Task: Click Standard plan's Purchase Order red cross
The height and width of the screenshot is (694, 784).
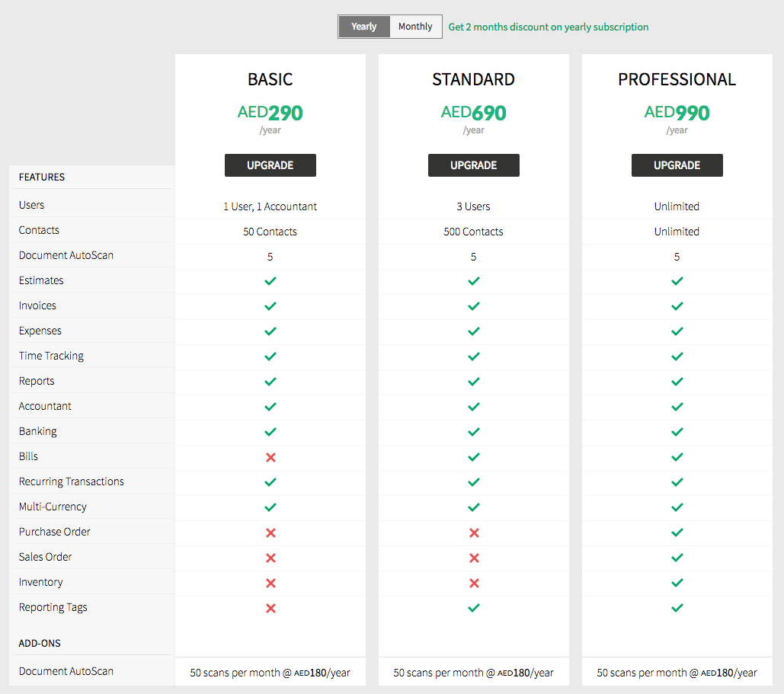Action: 473,532
